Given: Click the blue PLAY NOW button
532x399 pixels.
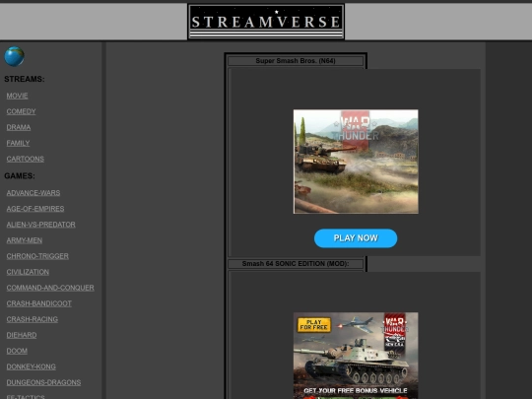Looking at the screenshot, I should pos(356,238).
